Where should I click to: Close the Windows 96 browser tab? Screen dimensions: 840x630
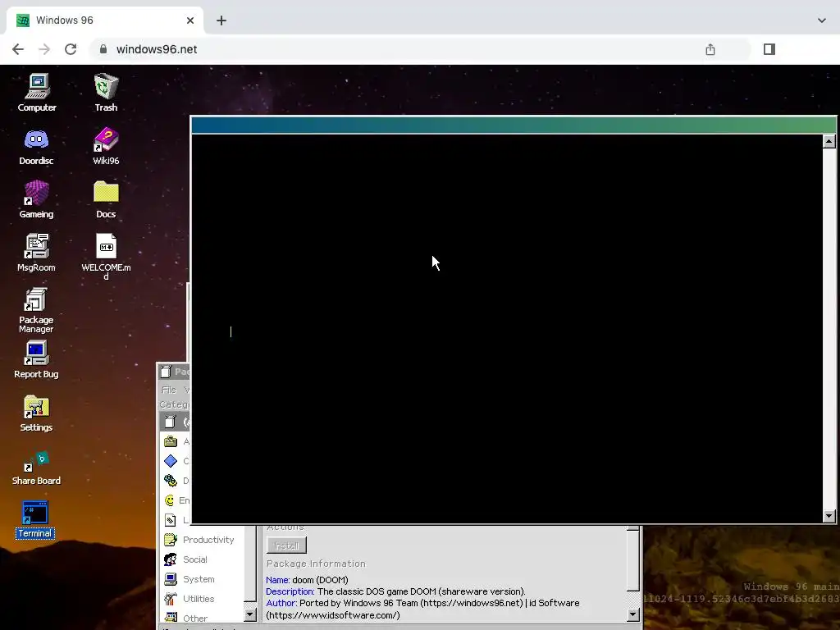[190, 21]
